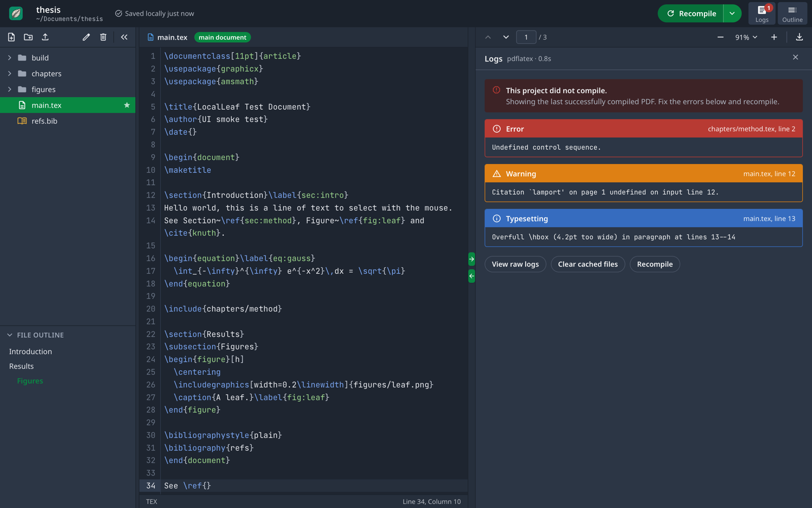Jump to Figures subsection in outline

[30, 381]
